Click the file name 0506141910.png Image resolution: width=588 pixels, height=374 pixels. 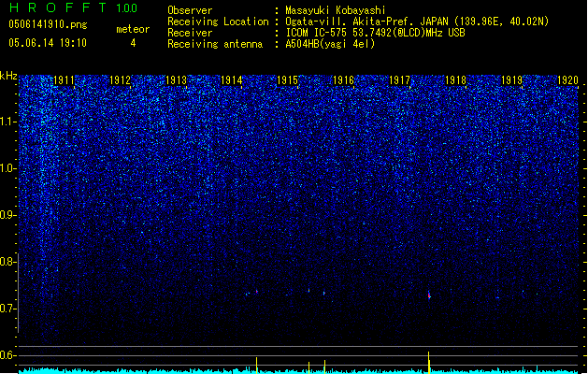point(48,24)
